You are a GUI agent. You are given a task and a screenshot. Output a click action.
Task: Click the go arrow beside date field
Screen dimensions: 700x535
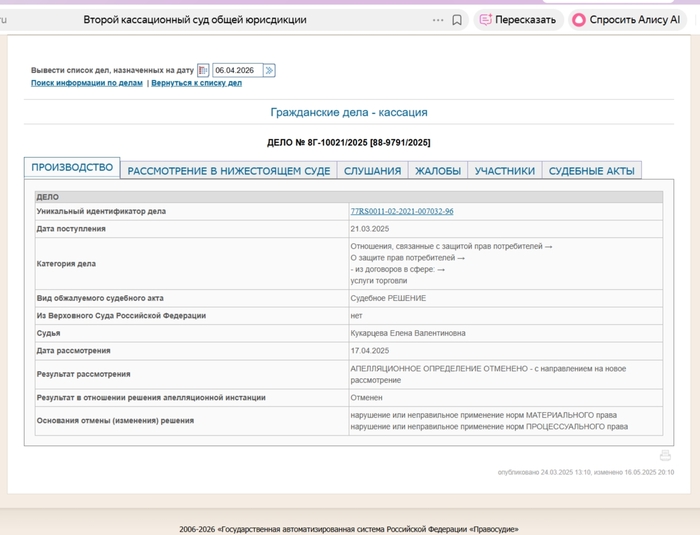point(269,70)
